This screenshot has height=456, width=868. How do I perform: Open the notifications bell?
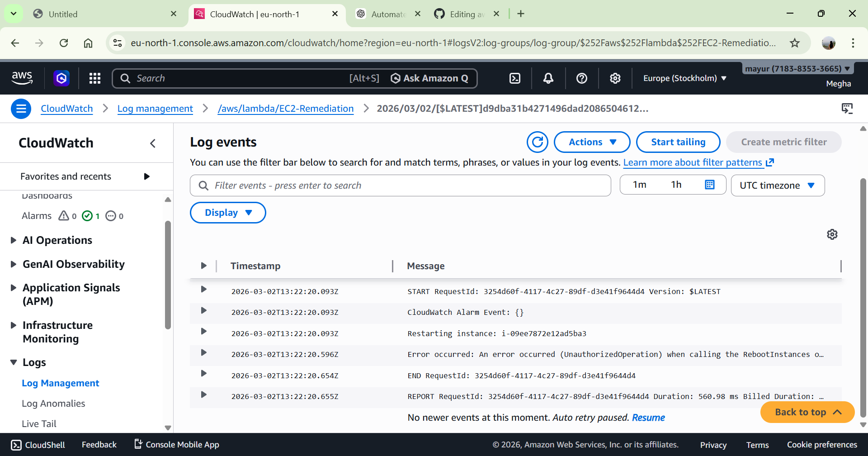tap(548, 78)
